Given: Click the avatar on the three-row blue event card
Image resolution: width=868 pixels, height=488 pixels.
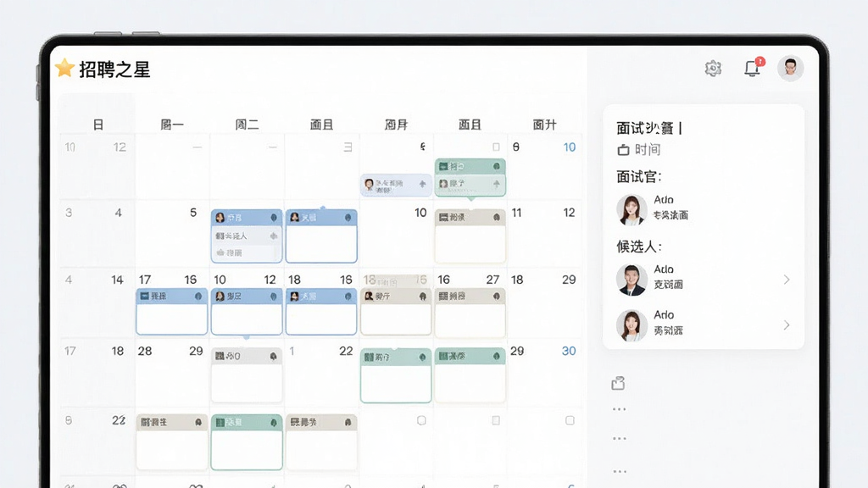Looking at the screenshot, I should (x=220, y=218).
